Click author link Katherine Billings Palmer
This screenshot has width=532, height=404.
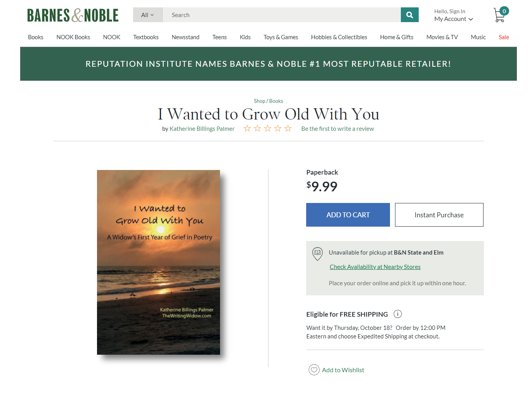(x=202, y=129)
